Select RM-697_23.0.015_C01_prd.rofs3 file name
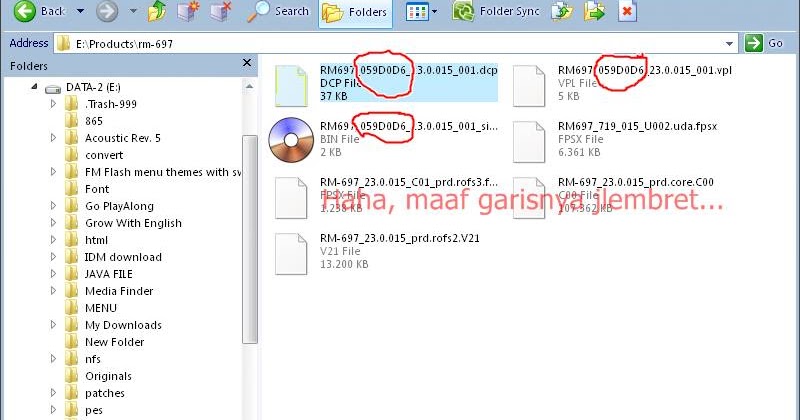The image size is (800, 420). (409, 182)
